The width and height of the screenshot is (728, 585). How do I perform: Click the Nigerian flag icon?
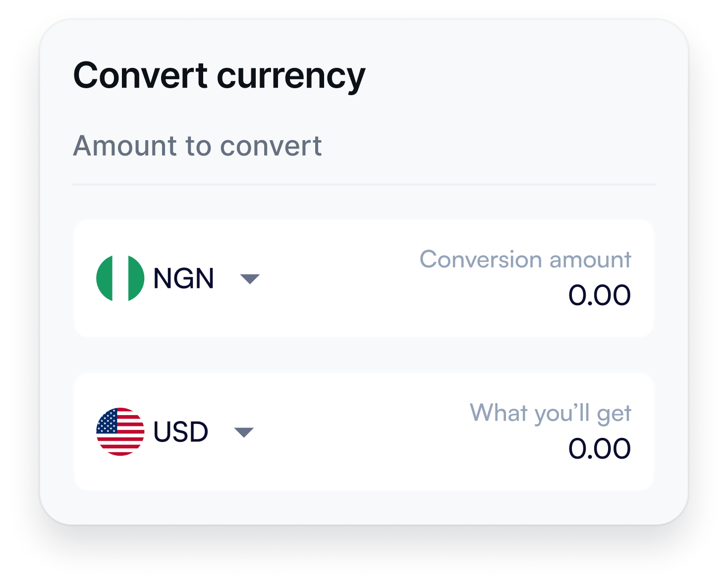click(x=120, y=278)
